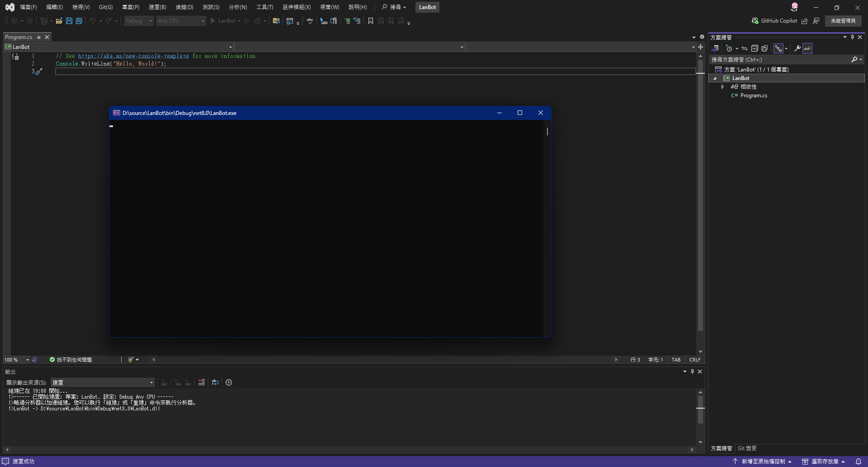
Task: Toggle show all files in Solution Explorer
Action: [764, 48]
